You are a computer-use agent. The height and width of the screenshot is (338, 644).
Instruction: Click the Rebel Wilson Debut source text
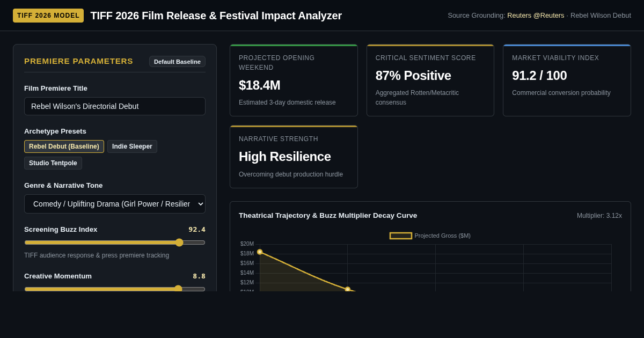tap(601, 16)
